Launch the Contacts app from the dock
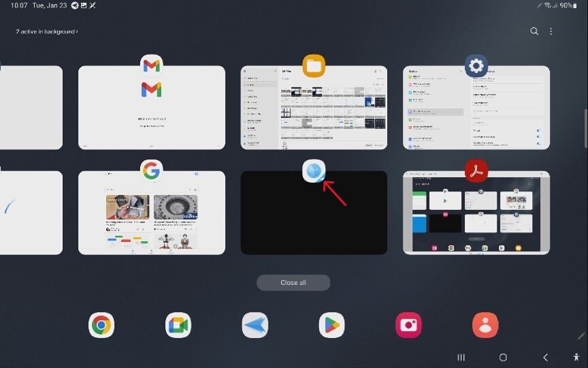Image resolution: width=588 pixels, height=368 pixels. (x=485, y=325)
